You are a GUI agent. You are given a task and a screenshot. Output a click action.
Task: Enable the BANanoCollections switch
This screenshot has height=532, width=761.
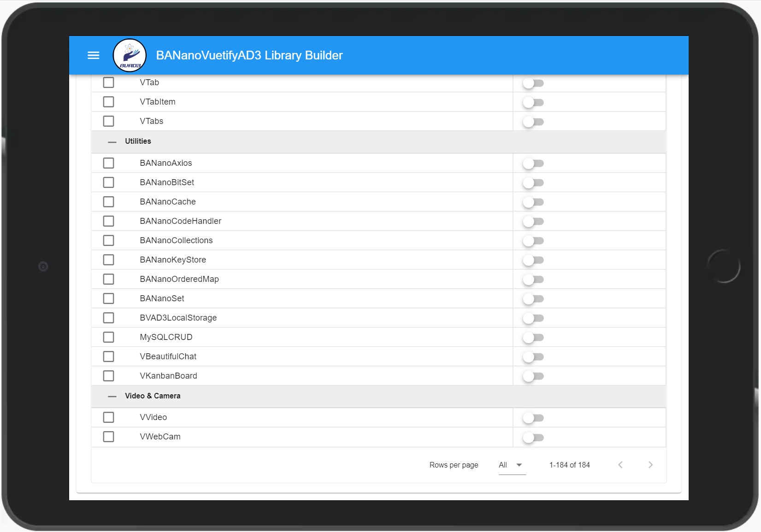pos(533,240)
